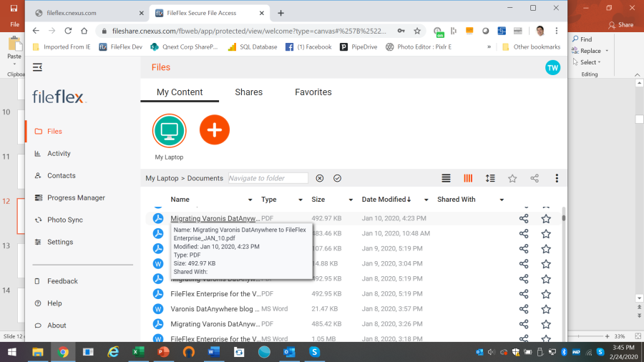Open the Shared With column dropdown arrow
The image size is (644, 362).
[502, 200]
